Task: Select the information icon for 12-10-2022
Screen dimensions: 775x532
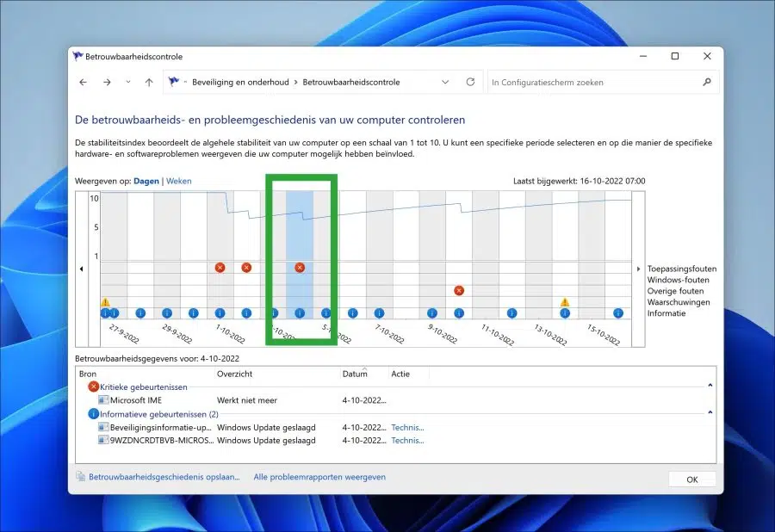Action: tap(512, 313)
